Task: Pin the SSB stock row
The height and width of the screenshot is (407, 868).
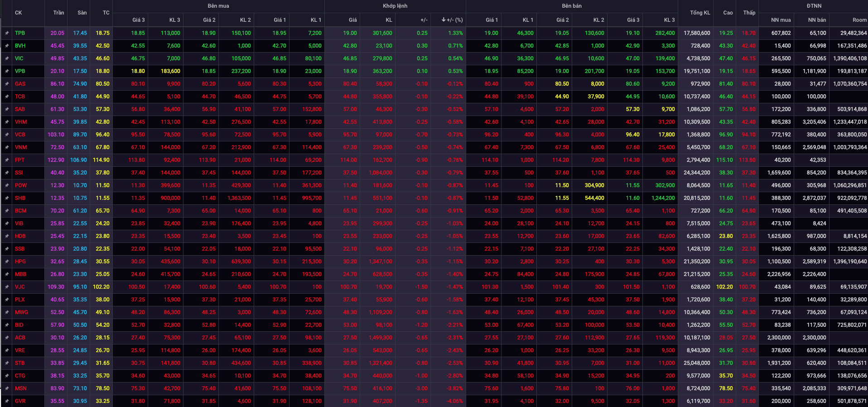Action: [x=7, y=249]
